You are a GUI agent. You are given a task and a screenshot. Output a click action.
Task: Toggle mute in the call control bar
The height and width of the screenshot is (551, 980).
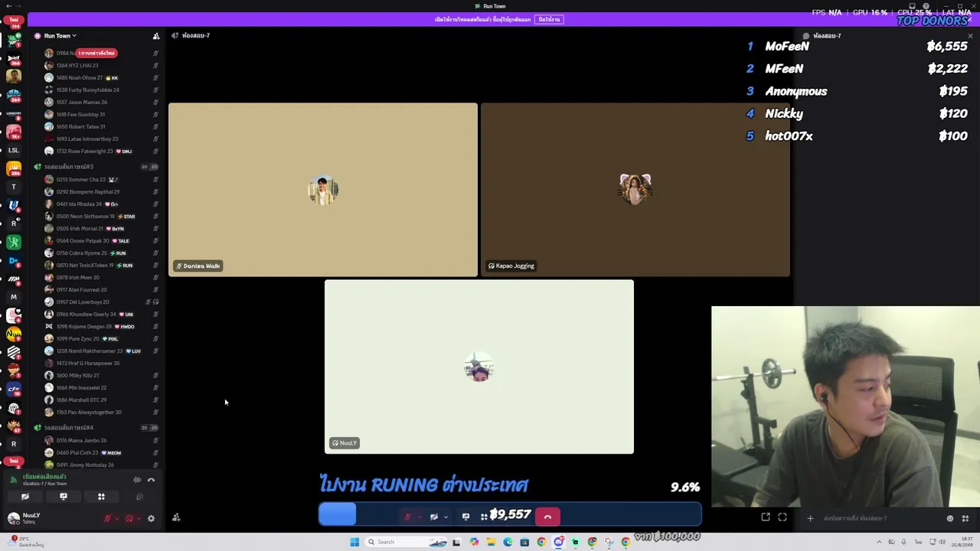tap(408, 517)
